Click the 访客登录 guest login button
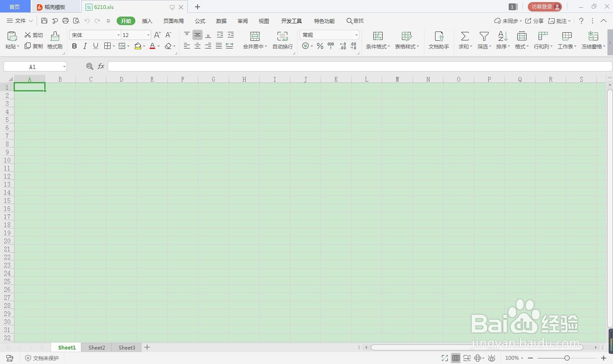The height and width of the screenshot is (364, 613). [x=545, y=7]
